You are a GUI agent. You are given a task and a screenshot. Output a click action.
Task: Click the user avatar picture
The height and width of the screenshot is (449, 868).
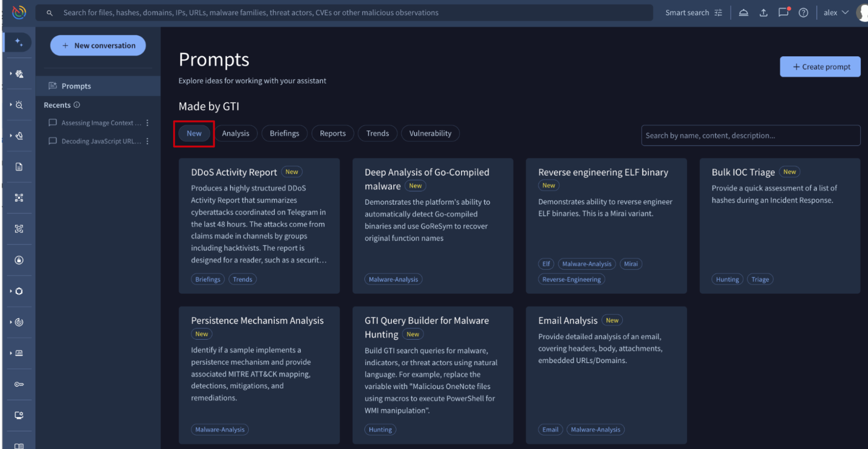pos(862,13)
